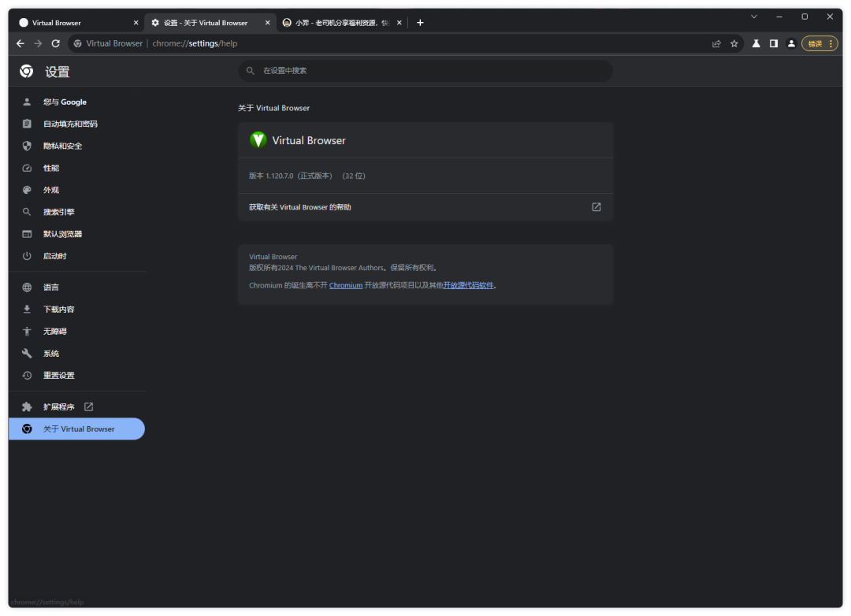Screen dimensions: 851x616
Task: Click the share icon in the address bar
Action: [716, 44]
